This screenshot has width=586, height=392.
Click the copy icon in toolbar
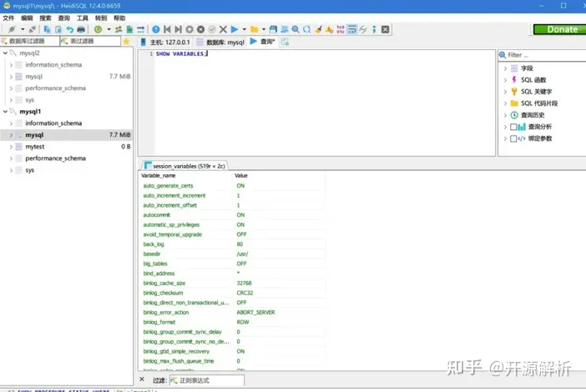click(47, 29)
